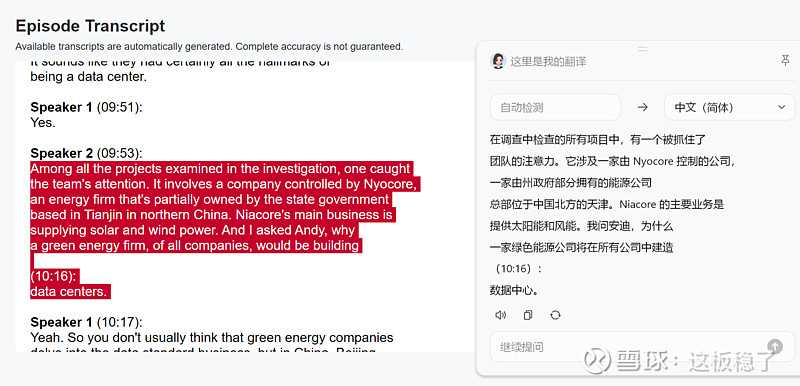The image size is (800, 386).
Task: Open the 中文（简体）target language dropdown
Action: [x=730, y=108]
